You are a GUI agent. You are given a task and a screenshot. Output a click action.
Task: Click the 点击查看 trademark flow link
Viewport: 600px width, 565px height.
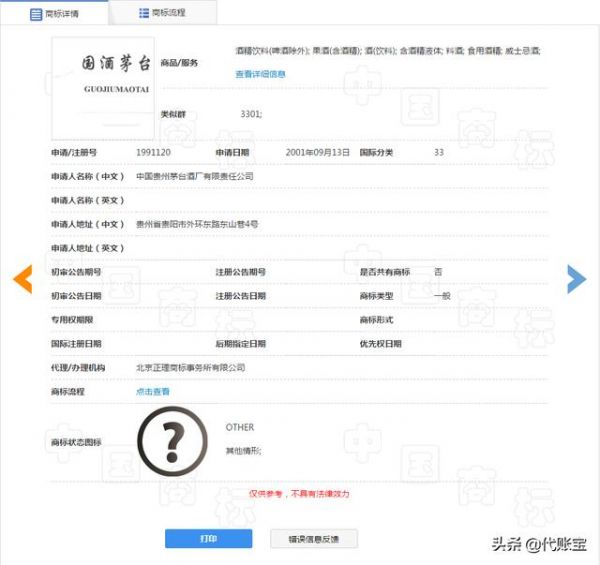coord(153,391)
